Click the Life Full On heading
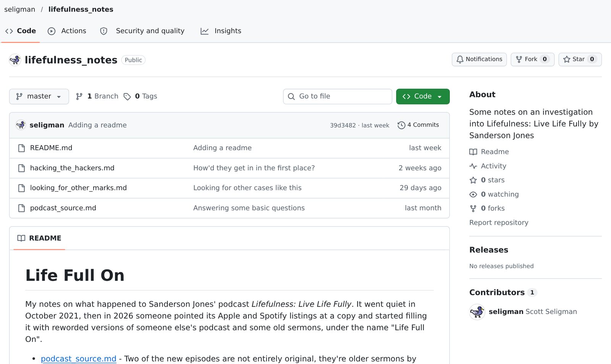The height and width of the screenshot is (364, 611). pyautogui.click(x=75, y=275)
